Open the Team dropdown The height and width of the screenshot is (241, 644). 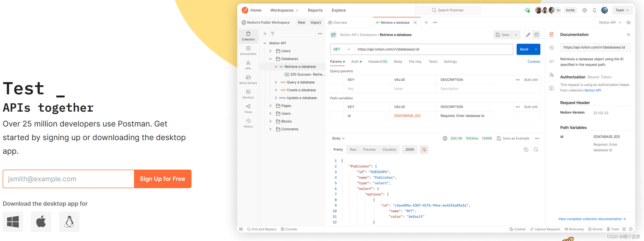tap(622, 10)
